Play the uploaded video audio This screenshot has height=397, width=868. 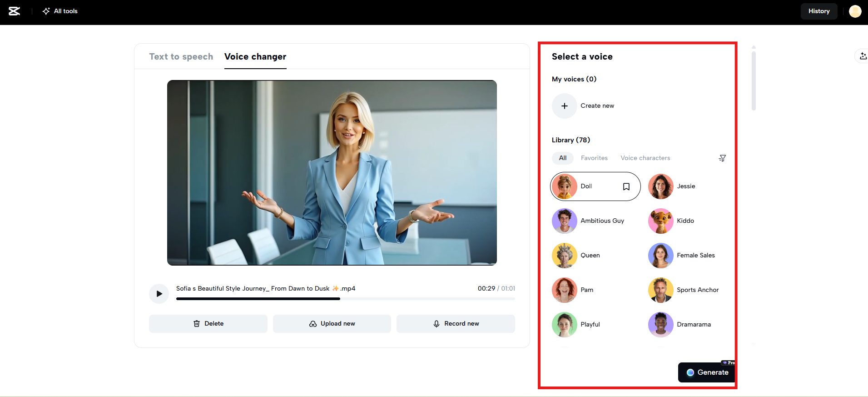tap(159, 294)
